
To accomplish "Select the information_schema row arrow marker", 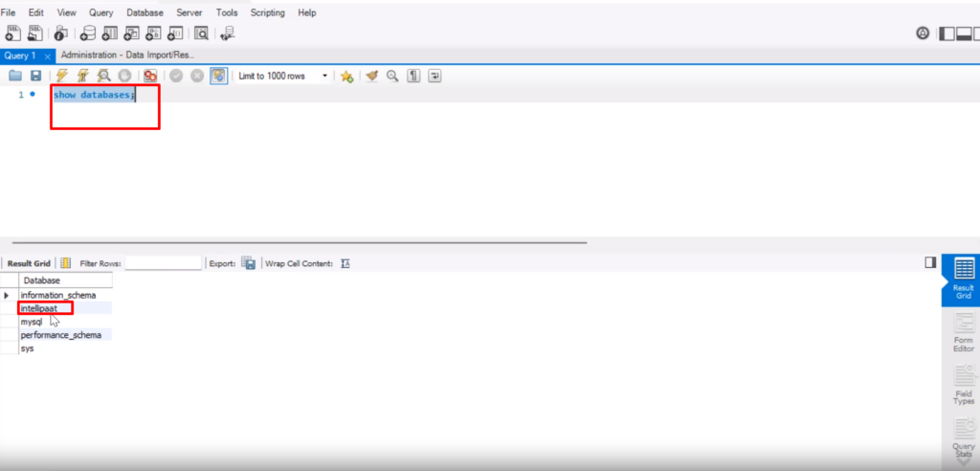I will tap(8, 296).
